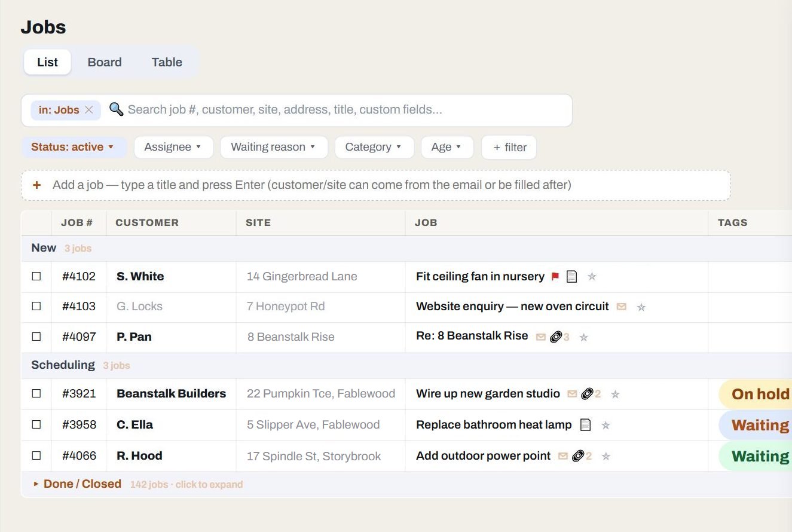Click the TAGS column header
Screen dimensions: 792x532
(733, 222)
